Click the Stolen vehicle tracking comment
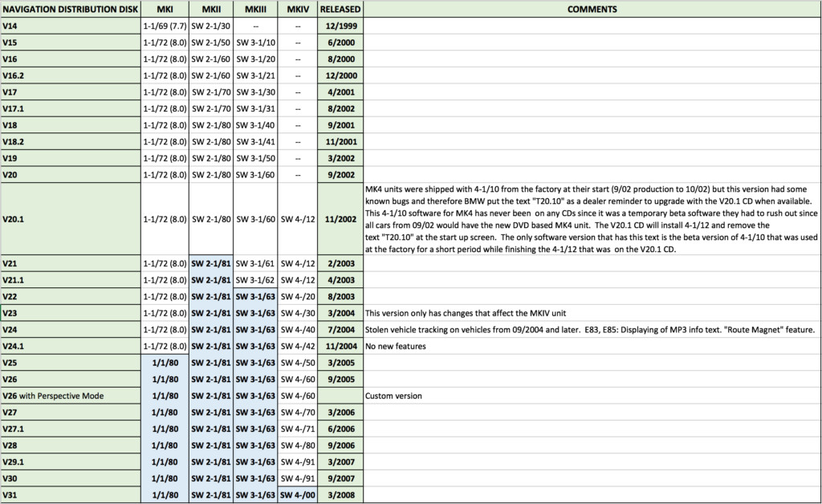The image size is (822, 504). pyautogui.click(x=590, y=330)
